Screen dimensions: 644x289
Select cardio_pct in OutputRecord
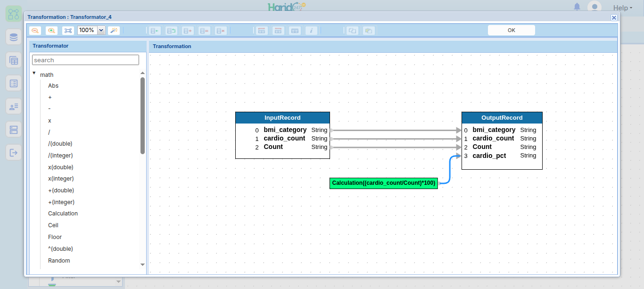pos(489,156)
